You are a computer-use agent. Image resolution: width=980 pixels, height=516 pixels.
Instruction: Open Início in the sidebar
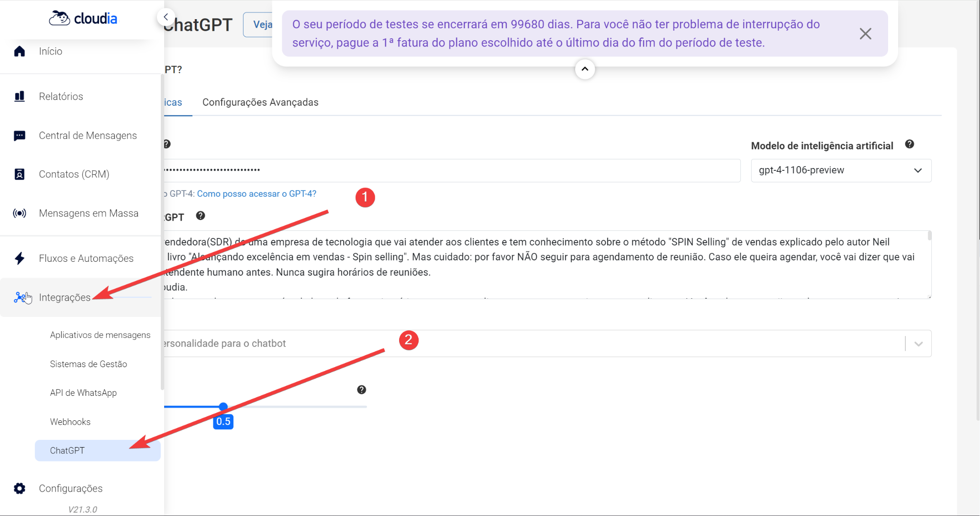coord(51,51)
